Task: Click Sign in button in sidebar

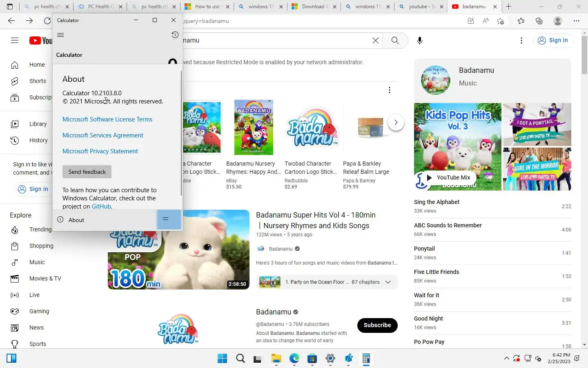Action: [x=33, y=189]
